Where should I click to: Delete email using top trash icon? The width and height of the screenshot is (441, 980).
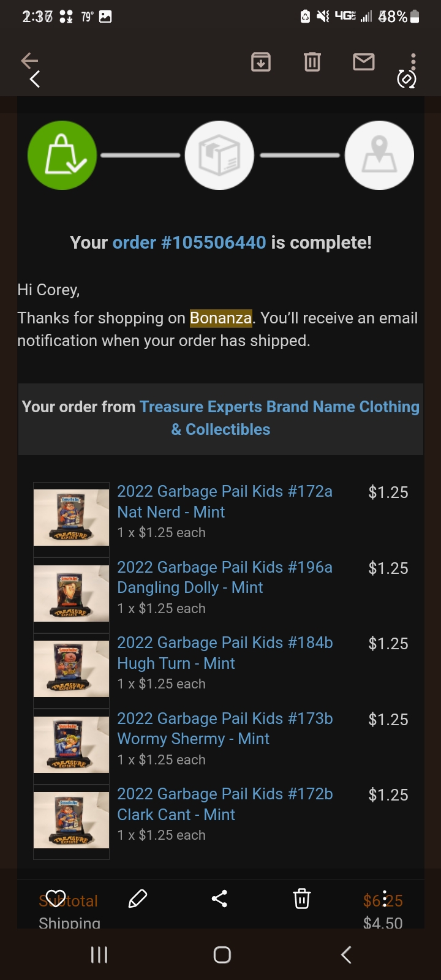312,62
